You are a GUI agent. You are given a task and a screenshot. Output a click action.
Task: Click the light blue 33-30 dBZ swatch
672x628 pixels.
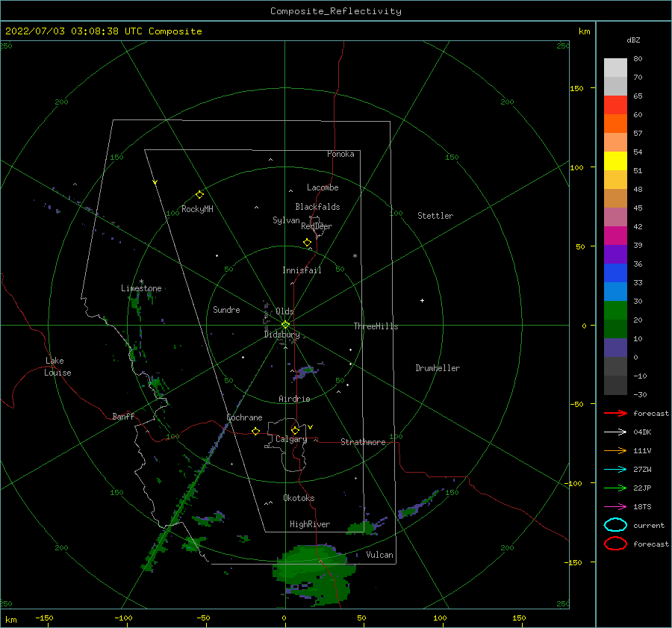pyautogui.click(x=615, y=292)
